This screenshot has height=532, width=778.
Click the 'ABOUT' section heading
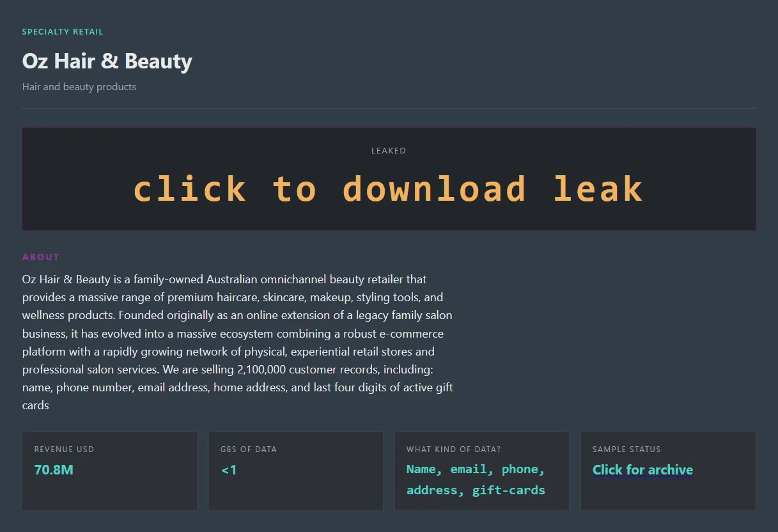pyautogui.click(x=41, y=257)
